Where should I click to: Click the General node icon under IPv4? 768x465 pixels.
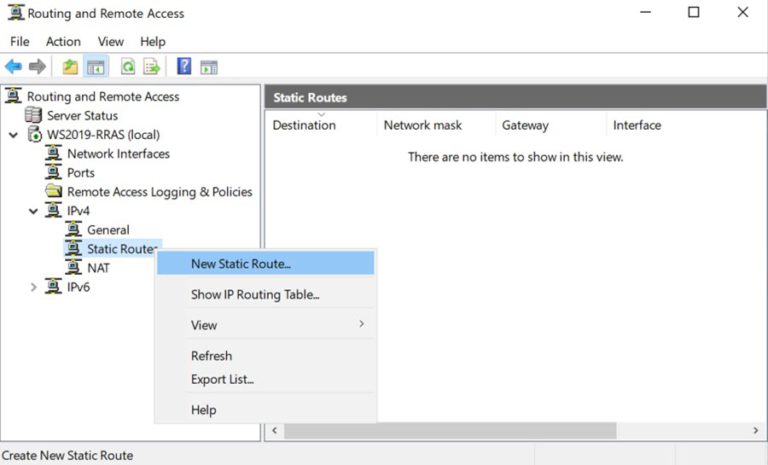(73, 229)
